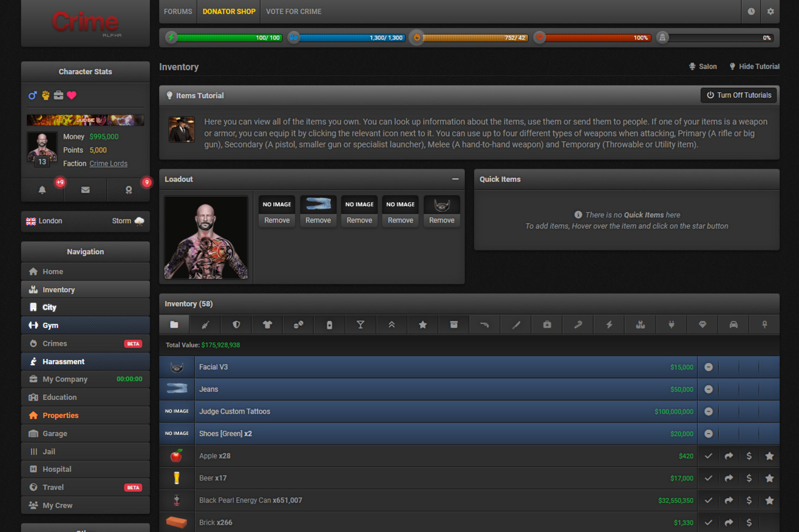This screenshot has height=532, width=799.
Task: Open Donator Shop tab
Action: click(x=229, y=12)
